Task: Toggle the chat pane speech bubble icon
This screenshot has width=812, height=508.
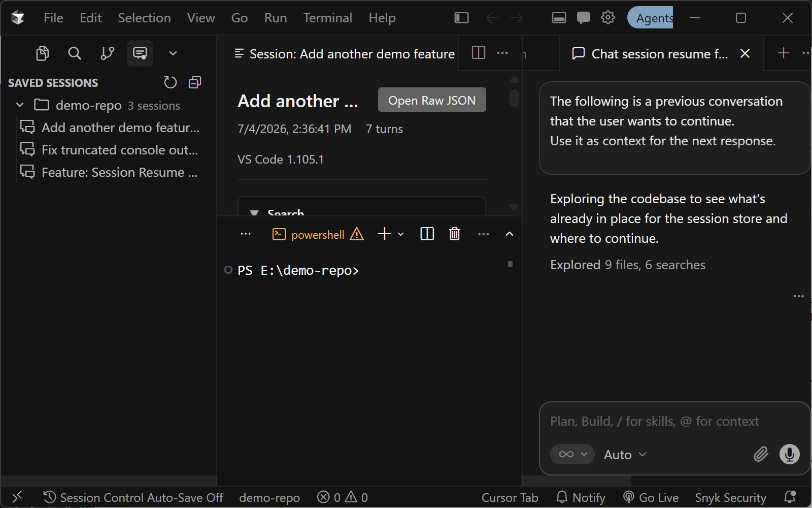Action: tap(583, 18)
